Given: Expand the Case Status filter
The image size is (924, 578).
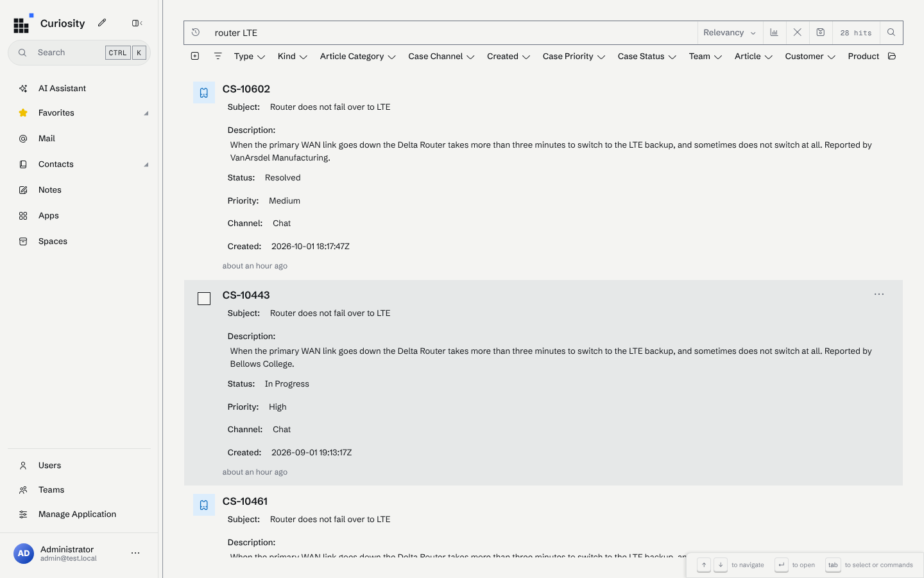Looking at the screenshot, I should pyautogui.click(x=647, y=57).
